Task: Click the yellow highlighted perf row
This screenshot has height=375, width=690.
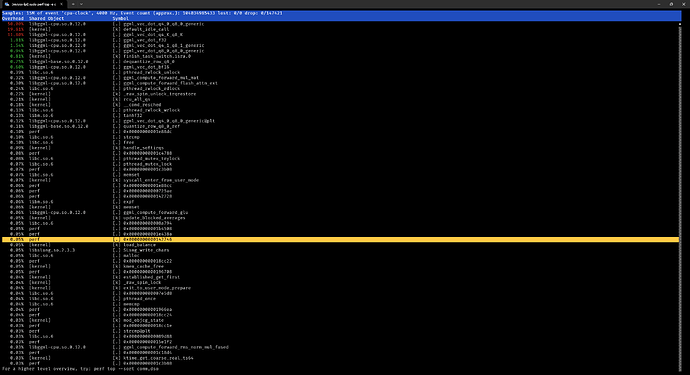Action: click(341, 239)
